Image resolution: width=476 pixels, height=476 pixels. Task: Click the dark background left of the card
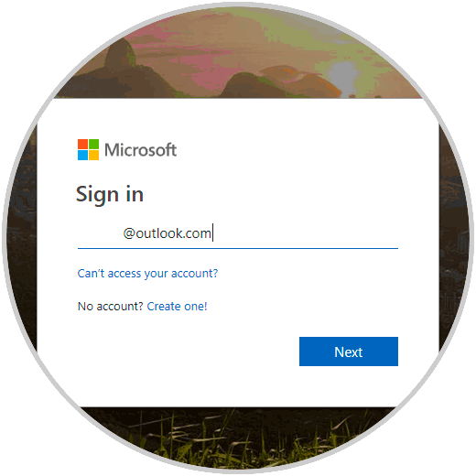tap(21, 244)
